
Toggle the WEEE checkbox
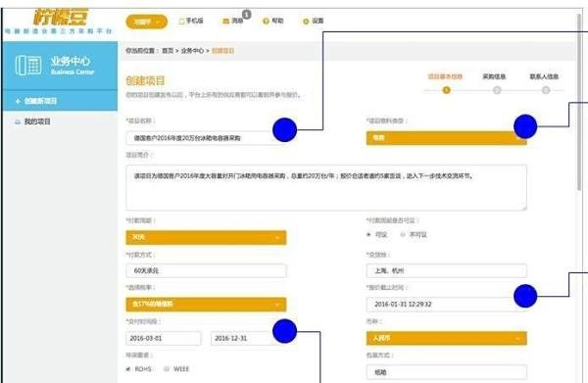coord(167,369)
